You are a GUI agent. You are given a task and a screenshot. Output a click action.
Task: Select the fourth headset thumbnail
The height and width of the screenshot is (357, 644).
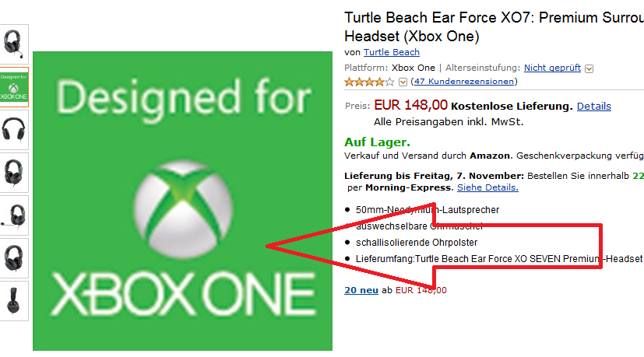pos(15,172)
